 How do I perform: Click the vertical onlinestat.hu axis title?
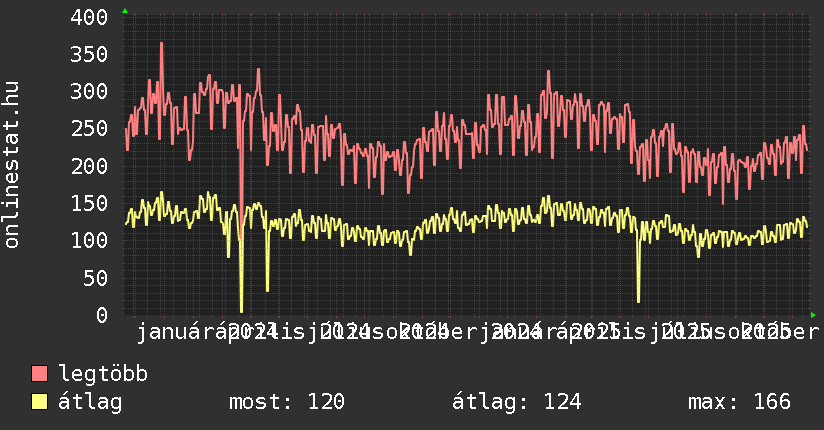12,165
